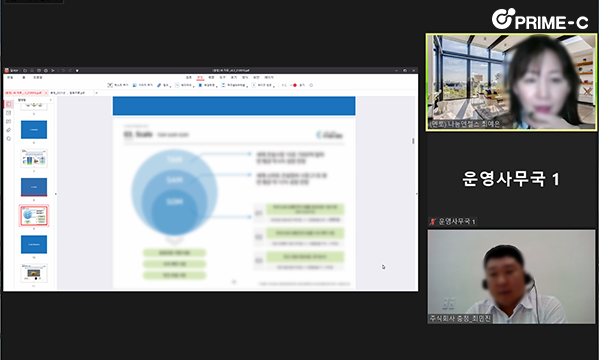Select the 운영사무국 1 participant tile
The image size is (600, 360).
click(511, 178)
